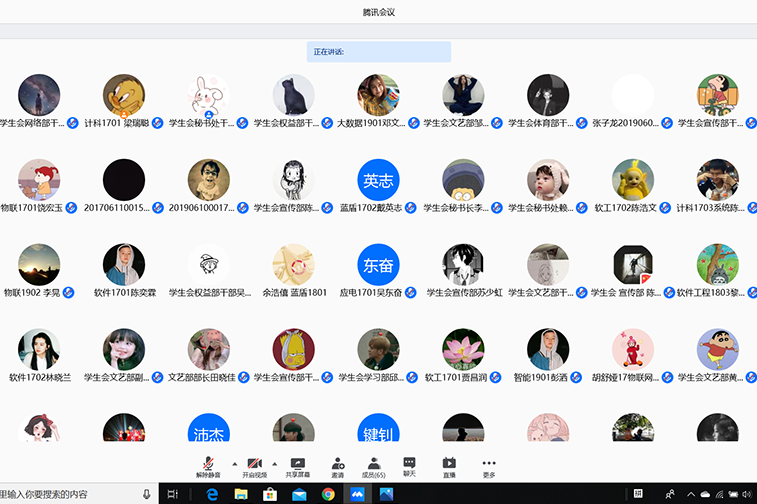Turn on the camera (开启视频)
The width and height of the screenshot is (757, 504).
click(256, 466)
